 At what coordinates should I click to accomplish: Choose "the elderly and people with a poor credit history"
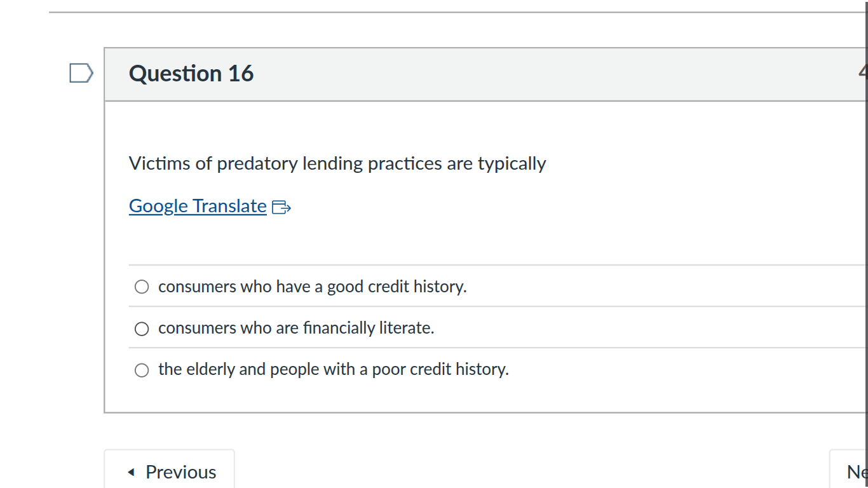coord(141,370)
